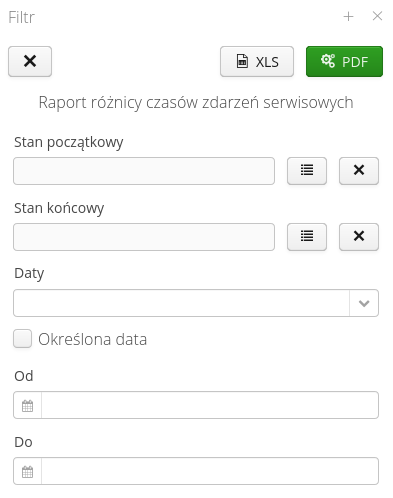Open calendar picker for Od date
393x498 pixels.
click(x=27, y=405)
